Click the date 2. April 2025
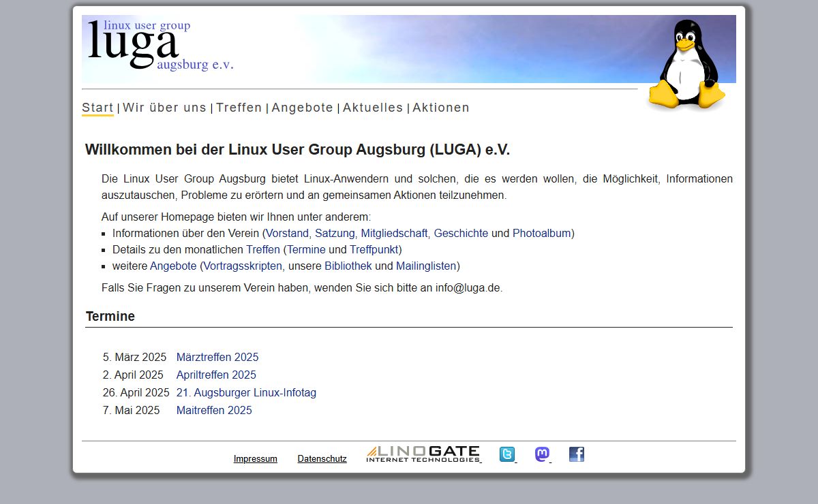This screenshot has height=504, width=818. tap(133, 375)
